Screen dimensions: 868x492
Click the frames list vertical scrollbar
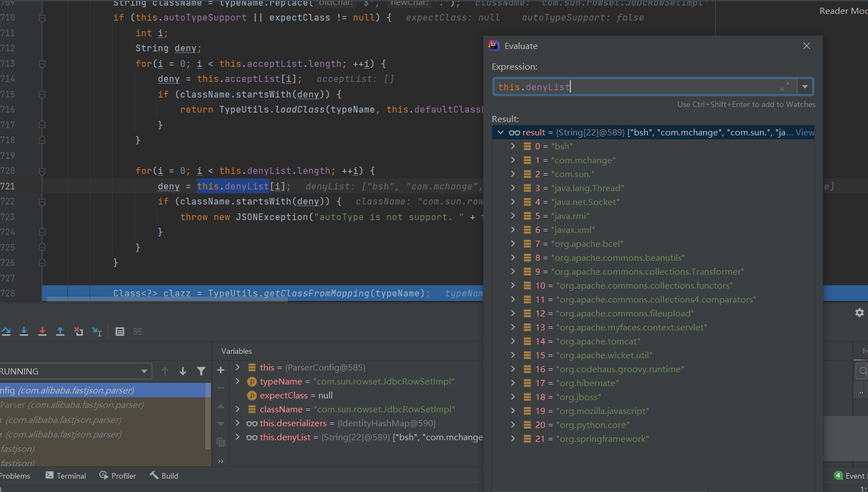tap(208, 415)
